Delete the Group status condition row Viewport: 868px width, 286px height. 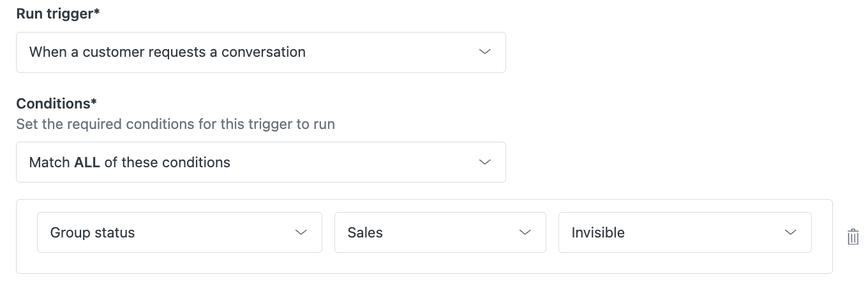(x=853, y=237)
